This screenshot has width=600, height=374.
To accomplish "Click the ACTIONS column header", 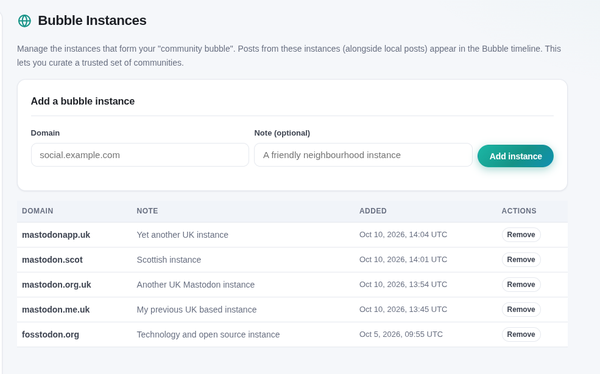I will [519, 211].
